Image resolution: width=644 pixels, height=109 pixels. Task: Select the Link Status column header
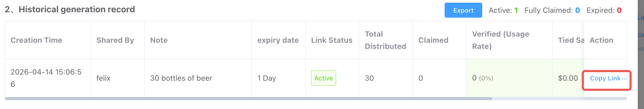click(x=332, y=40)
